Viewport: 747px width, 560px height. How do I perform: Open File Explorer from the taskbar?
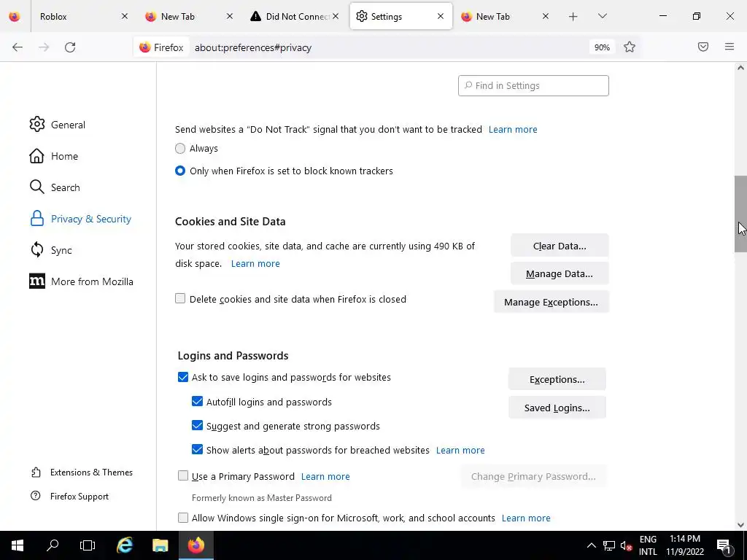point(160,545)
